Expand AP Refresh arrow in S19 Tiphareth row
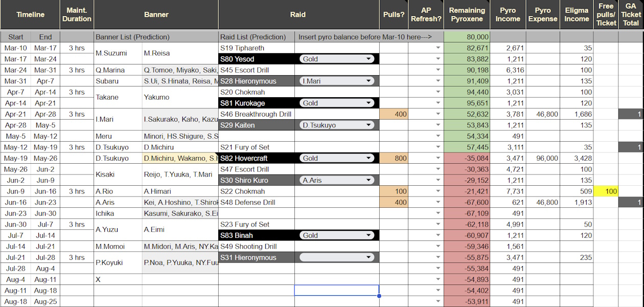 pos(438,48)
